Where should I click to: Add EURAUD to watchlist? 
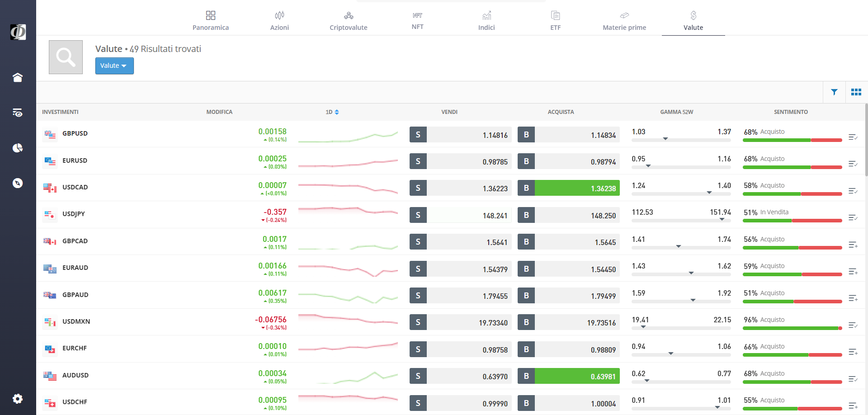pyautogui.click(x=853, y=271)
